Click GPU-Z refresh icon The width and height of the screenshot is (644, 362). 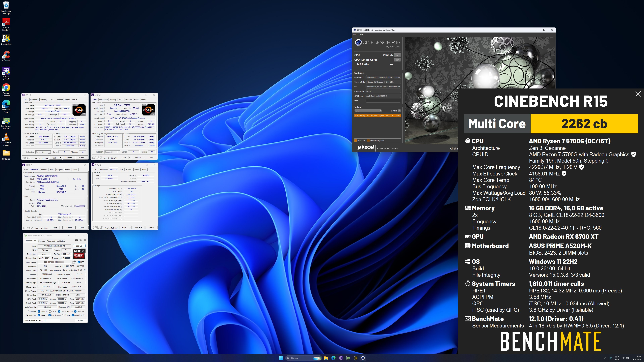click(80, 240)
